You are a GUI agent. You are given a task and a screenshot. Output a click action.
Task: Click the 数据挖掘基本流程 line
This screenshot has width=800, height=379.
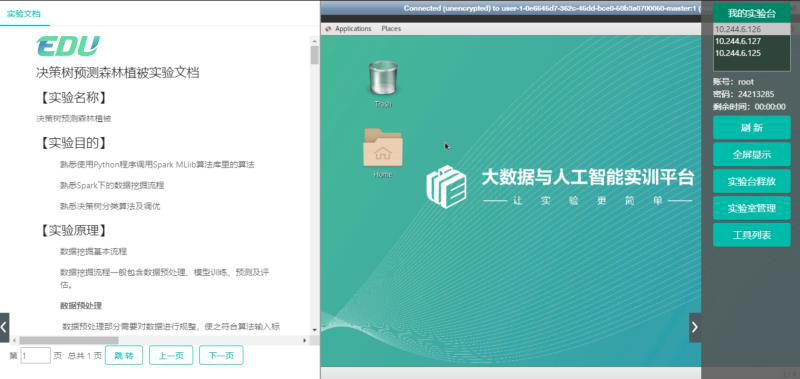[x=93, y=251]
